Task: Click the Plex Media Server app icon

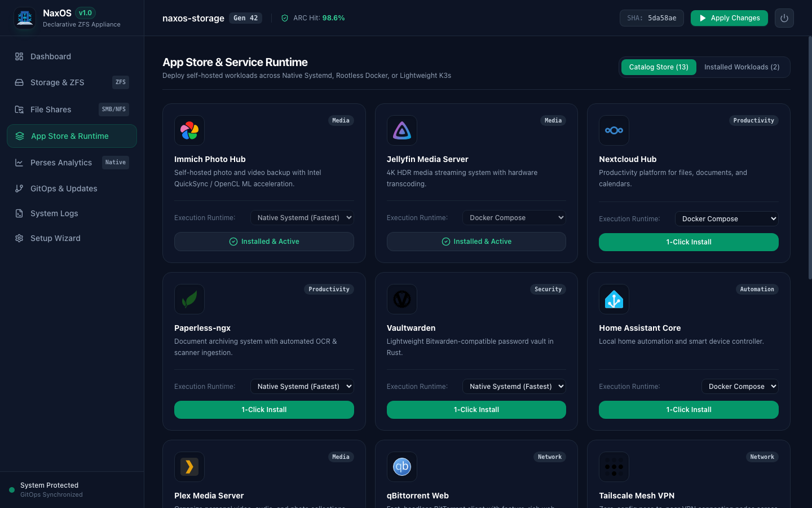Action: 189,467
